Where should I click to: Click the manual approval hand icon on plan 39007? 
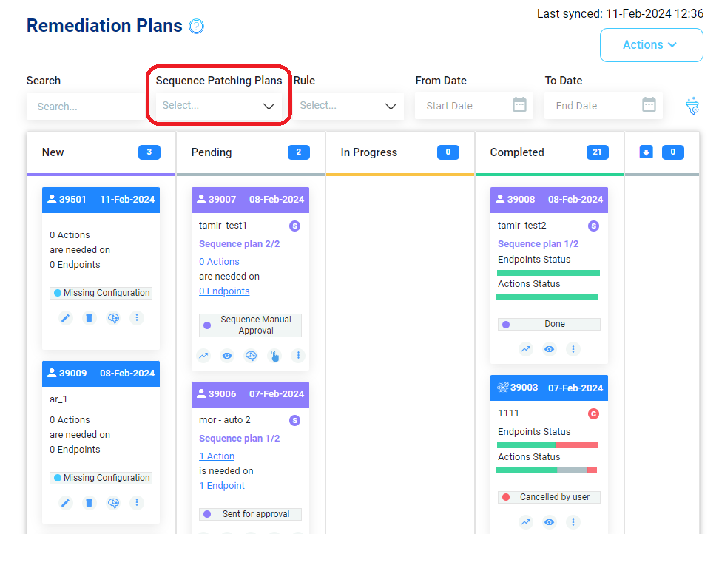(274, 356)
